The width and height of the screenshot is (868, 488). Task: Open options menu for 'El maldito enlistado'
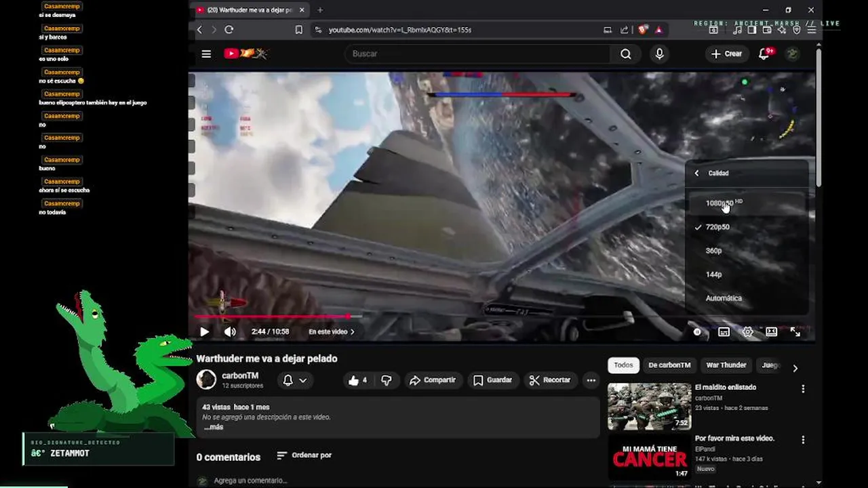pyautogui.click(x=803, y=389)
